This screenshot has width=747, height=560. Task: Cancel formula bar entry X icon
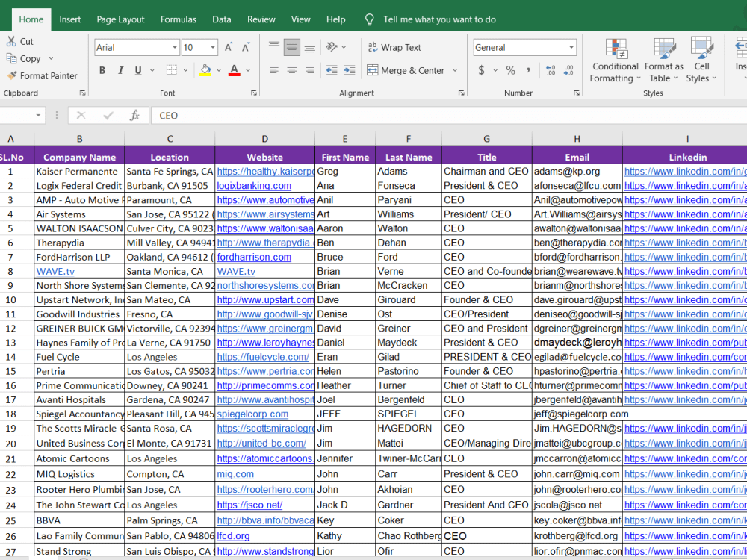click(x=81, y=115)
